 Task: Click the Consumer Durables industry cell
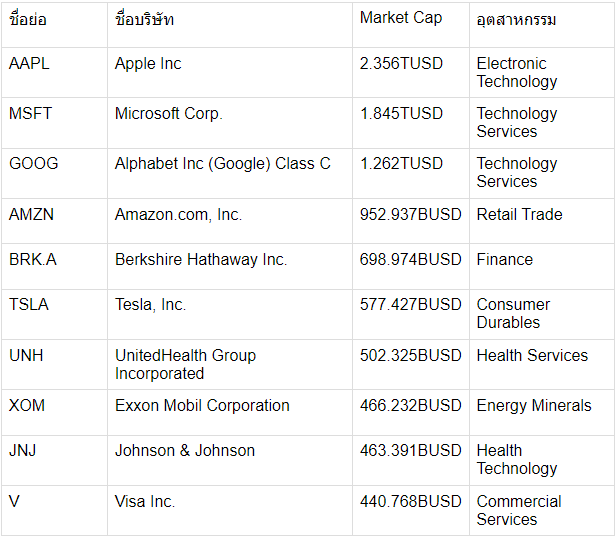(x=513, y=313)
